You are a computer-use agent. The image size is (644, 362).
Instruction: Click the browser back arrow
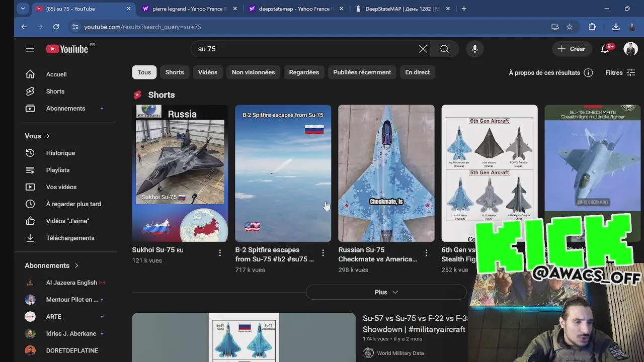tap(24, 27)
